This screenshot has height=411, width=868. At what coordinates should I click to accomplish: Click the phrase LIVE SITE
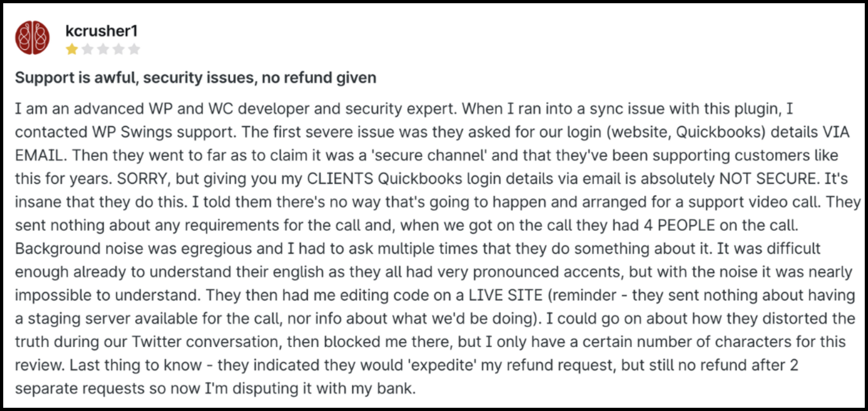coord(505,295)
